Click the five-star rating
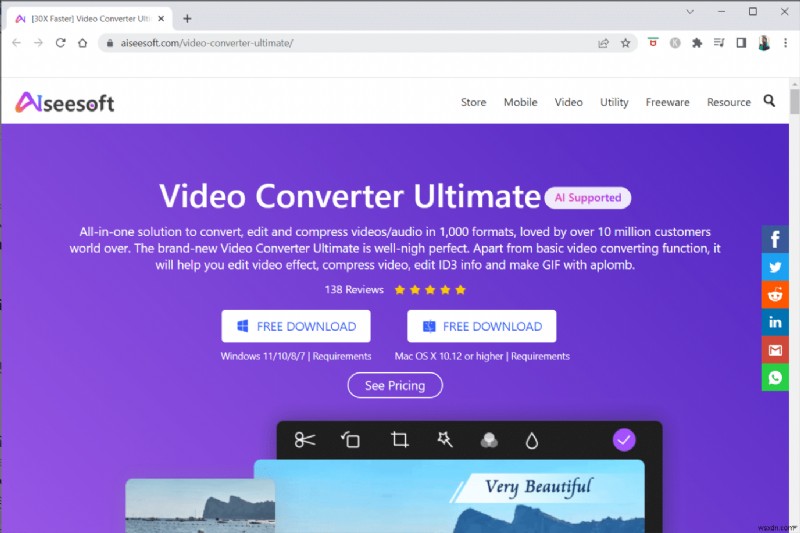Image resolution: width=800 pixels, height=533 pixels. coord(430,290)
